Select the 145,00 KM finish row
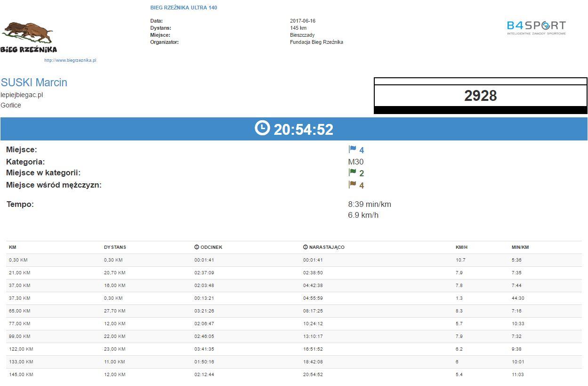This screenshot has width=588, height=386. tap(294, 375)
